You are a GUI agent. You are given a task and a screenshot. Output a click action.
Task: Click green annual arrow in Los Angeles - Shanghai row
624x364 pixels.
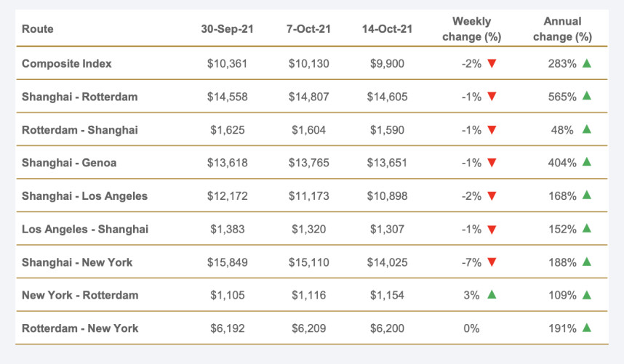tap(586, 228)
